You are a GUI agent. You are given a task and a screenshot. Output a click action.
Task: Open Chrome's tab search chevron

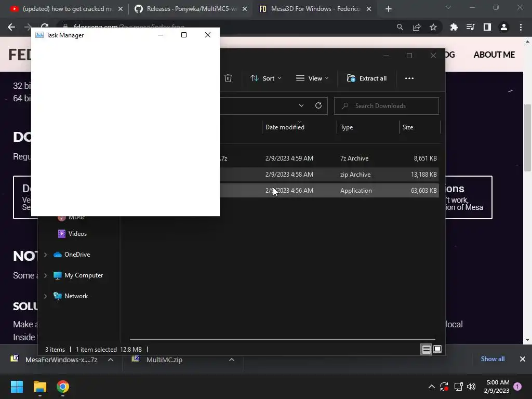pos(448,7)
